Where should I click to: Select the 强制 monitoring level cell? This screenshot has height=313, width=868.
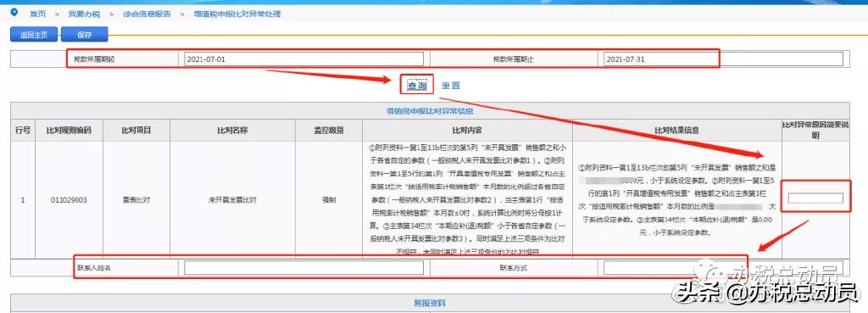pyautogui.click(x=328, y=200)
